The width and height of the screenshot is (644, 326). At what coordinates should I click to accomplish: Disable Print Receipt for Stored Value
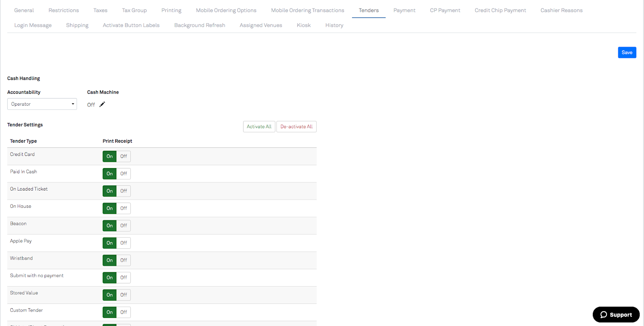pos(124,295)
